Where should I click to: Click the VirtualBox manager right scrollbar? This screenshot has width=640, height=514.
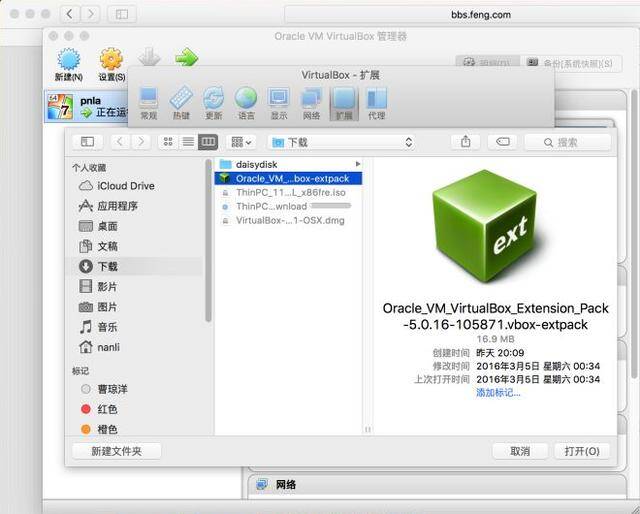point(635,233)
